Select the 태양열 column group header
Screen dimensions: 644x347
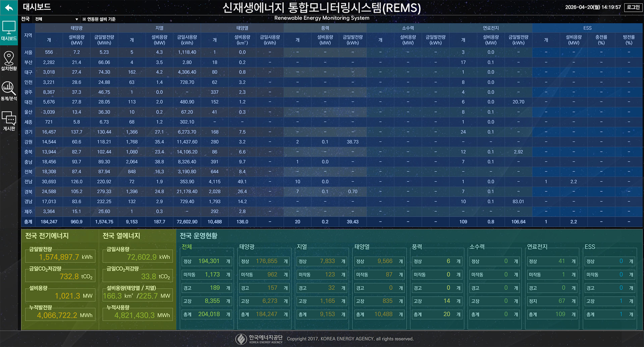tap(242, 28)
